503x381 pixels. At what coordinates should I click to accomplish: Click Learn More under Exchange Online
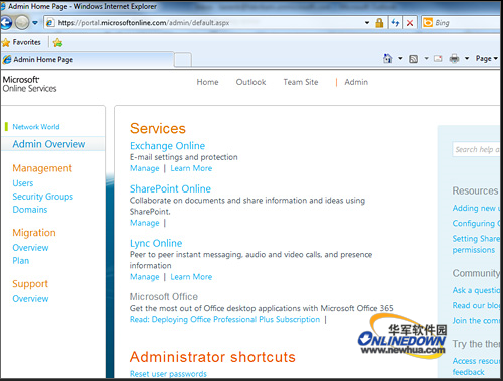tap(191, 168)
